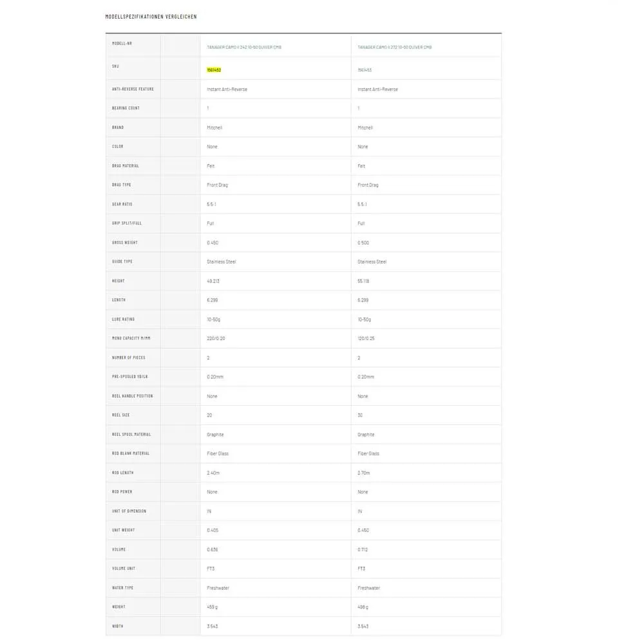The width and height of the screenshot is (644, 644).
Task: Click the Tanager Camo II 242 model link
Action: tap(243, 48)
